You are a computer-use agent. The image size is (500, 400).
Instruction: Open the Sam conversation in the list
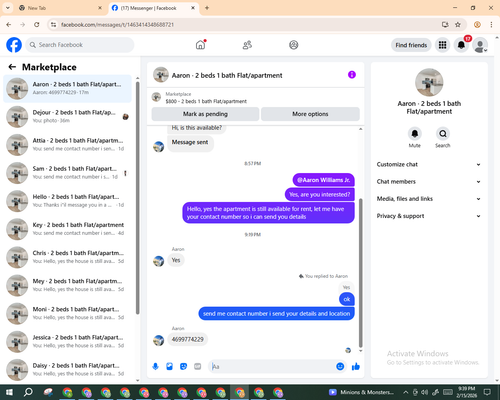pyautogui.click(x=68, y=173)
